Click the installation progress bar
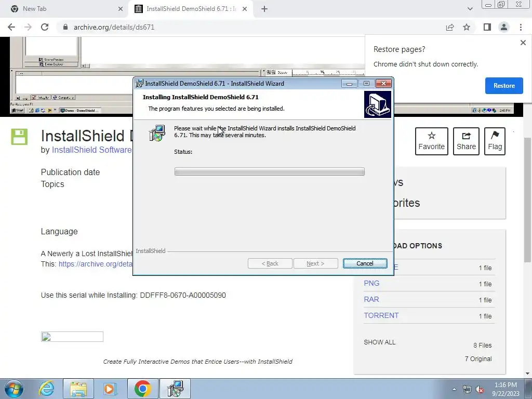 (x=270, y=171)
